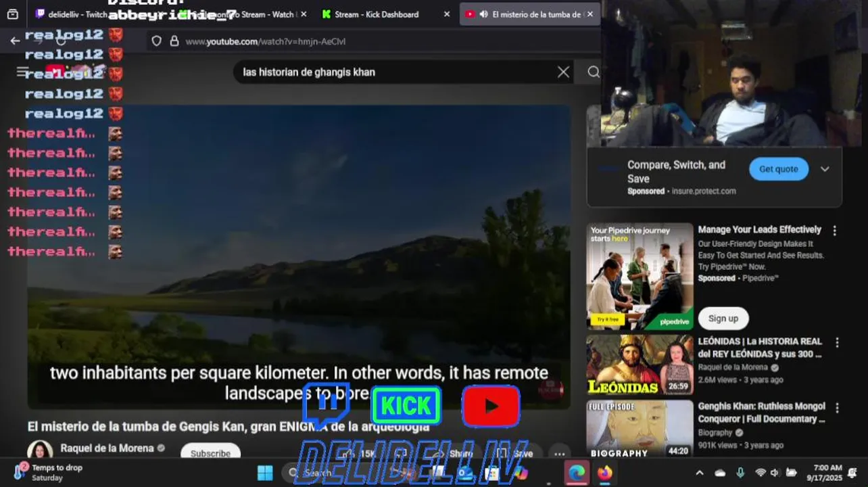
Task: Show hidden tray icons chevron
Action: click(x=700, y=473)
